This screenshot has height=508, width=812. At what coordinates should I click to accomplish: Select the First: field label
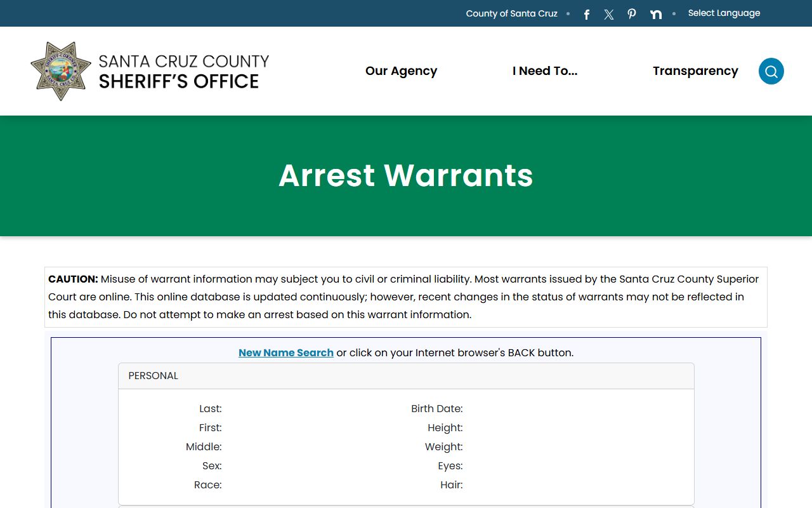coord(211,427)
